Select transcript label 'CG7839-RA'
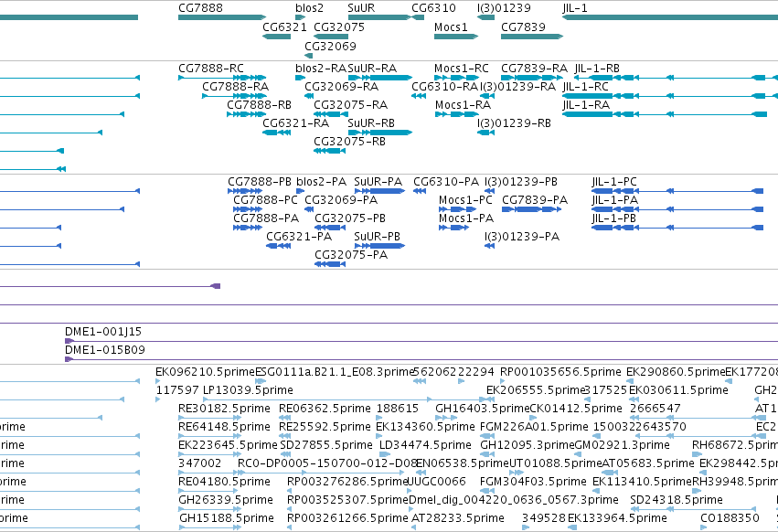Screen dimensions: 778x532 tap(534, 68)
